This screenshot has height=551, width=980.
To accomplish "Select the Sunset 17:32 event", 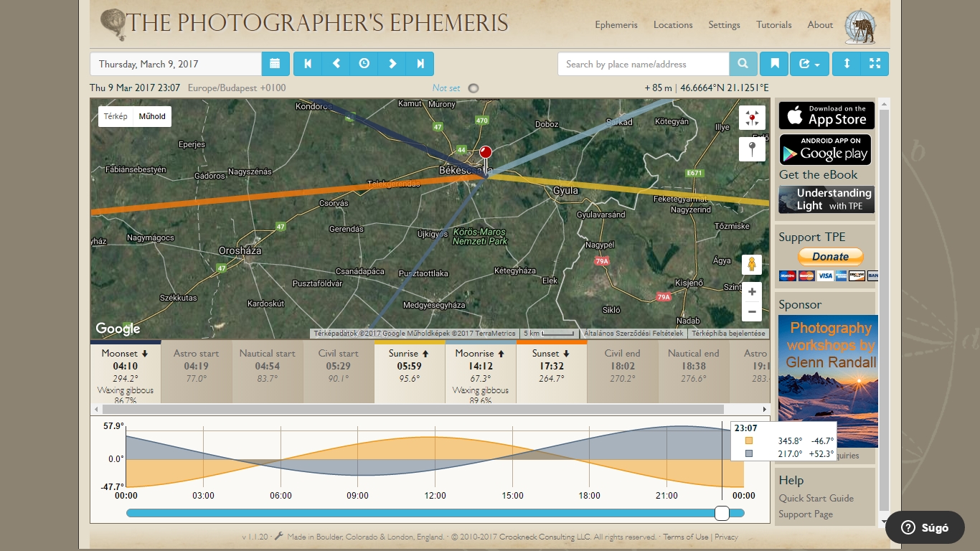I will point(552,372).
